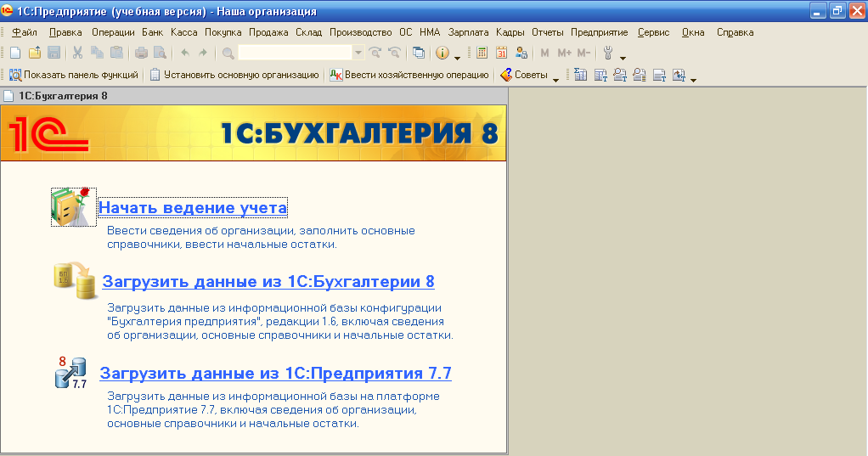Click the Print icon

141,53
